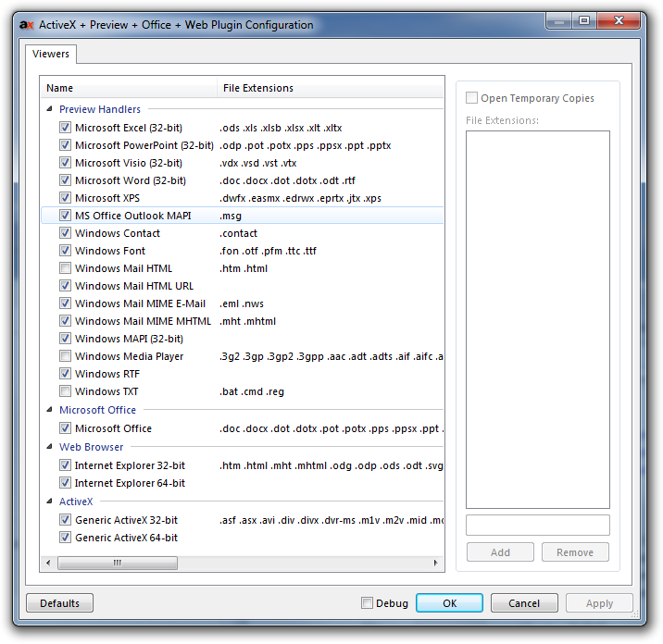Click the Name column header
This screenshot has height=644, width=663.
[x=129, y=88]
